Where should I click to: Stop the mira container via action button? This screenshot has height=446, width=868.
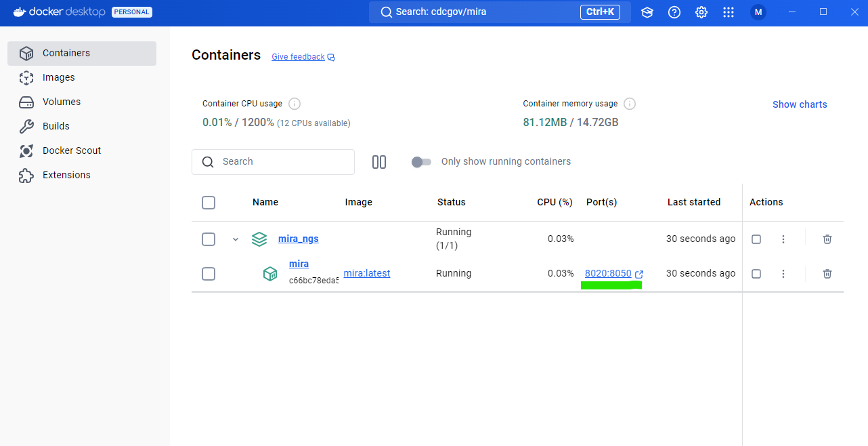tap(756, 274)
